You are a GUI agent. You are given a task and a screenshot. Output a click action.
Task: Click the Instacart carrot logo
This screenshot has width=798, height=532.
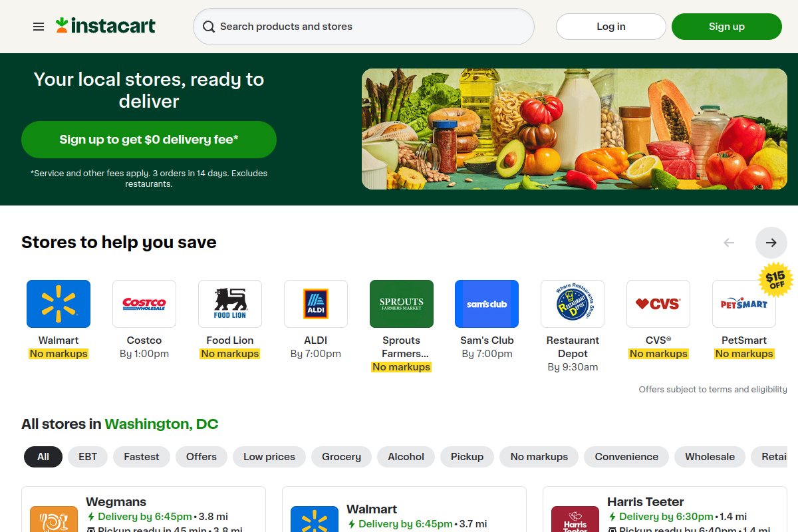click(x=106, y=26)
